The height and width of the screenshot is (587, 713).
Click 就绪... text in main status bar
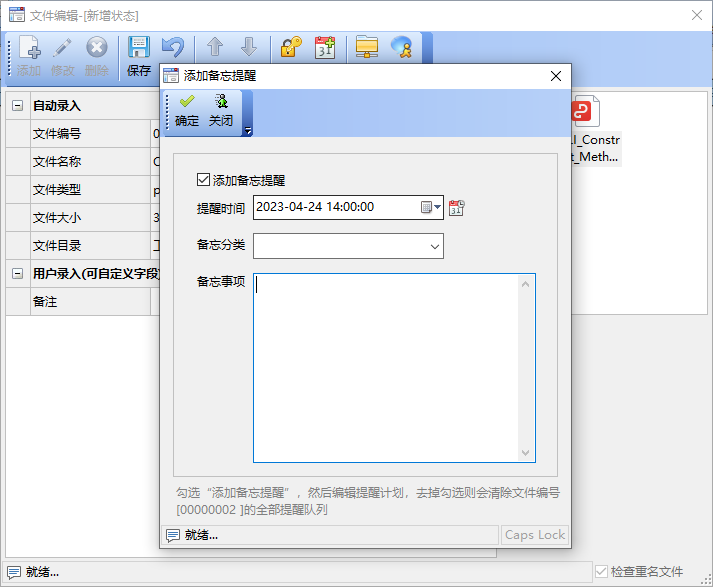tap(42, 572)
